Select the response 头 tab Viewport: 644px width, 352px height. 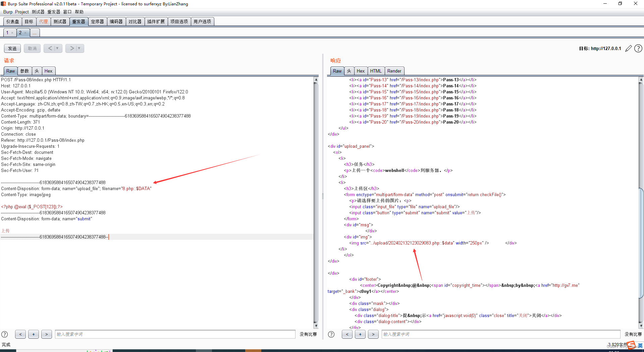(x=349, y=71)
